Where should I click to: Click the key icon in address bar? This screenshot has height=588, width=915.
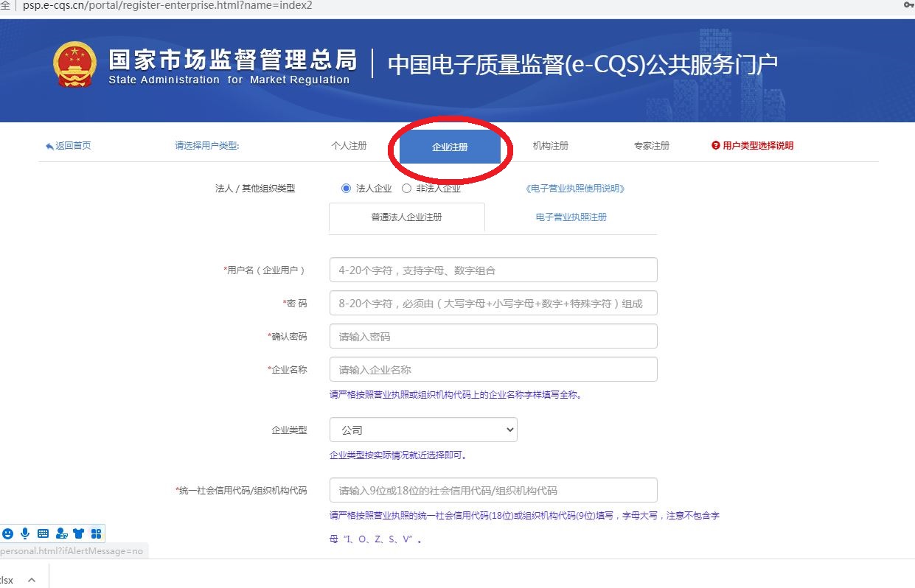pyautogui.click(x=908, y=5)
